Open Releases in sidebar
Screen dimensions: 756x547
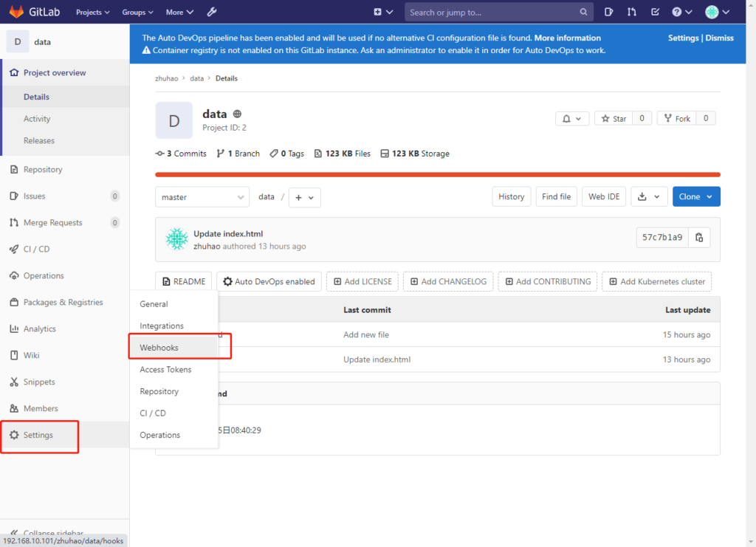coord(39,141)
